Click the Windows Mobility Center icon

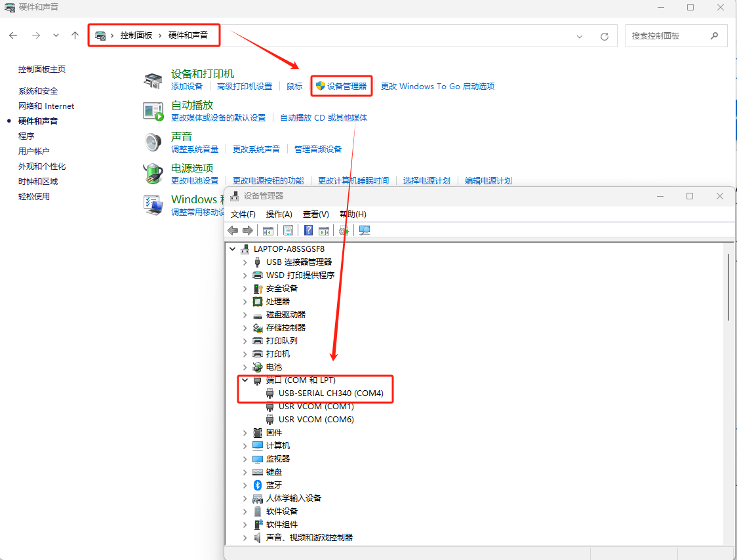[x=153, y=205]
